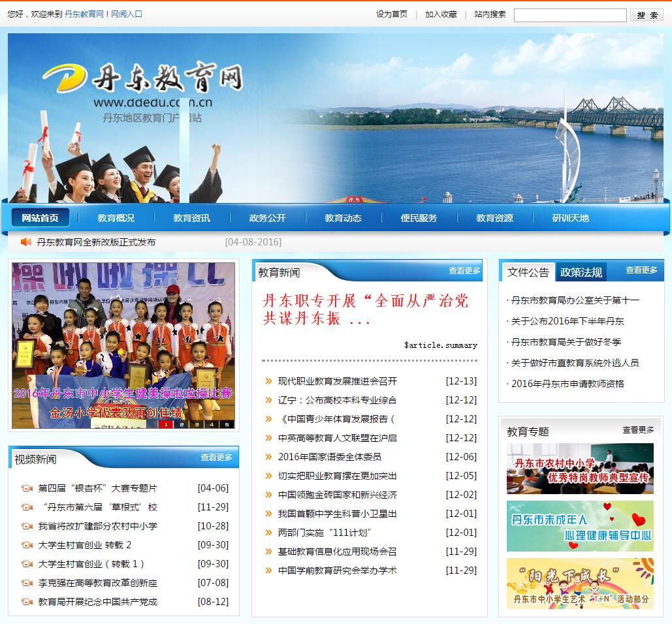The width and height of the screenshot is (672, 624).
Task: Open announcement 丹东教育网全新改版正式发布
Action: point(96,242)
